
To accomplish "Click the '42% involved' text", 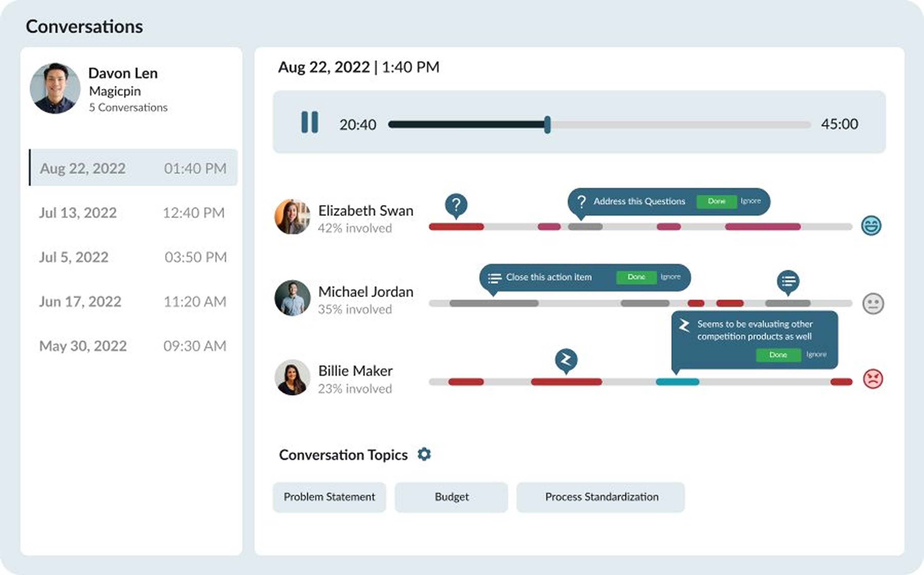I will coord(355,228).
